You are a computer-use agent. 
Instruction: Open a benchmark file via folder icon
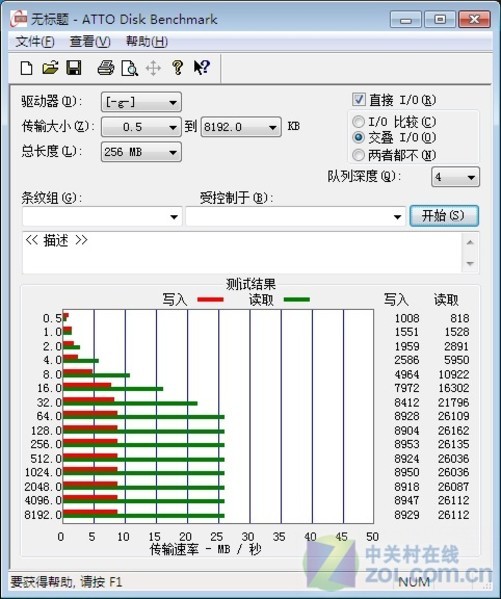(x=50, y=68)
